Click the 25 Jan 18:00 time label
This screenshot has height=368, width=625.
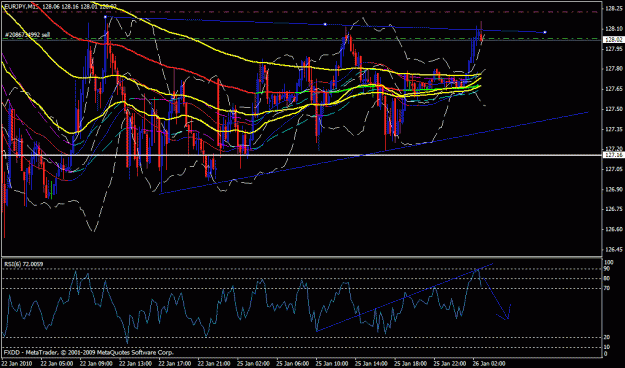click(x=410, y=364)
